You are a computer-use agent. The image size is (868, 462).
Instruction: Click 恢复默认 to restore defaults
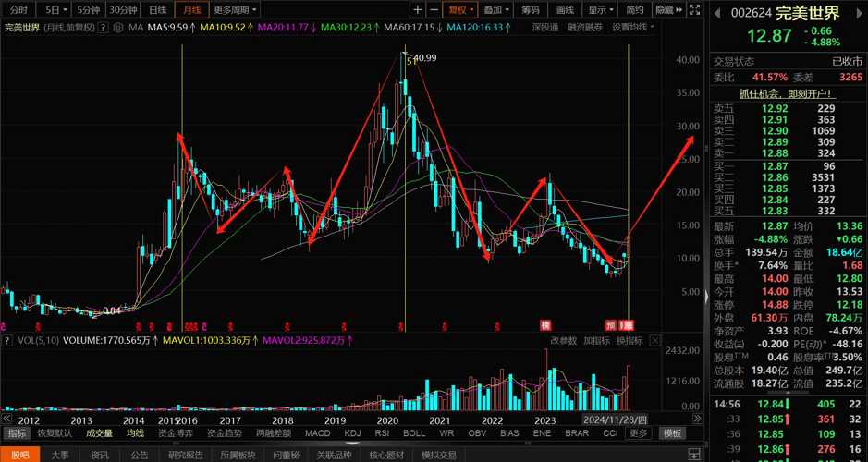point(55,433)
